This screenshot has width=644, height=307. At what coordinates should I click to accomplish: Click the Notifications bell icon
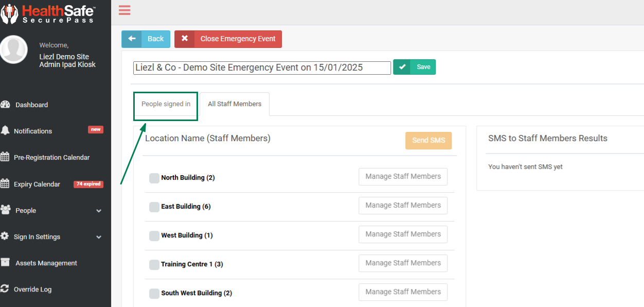click(x=5, y=131)
